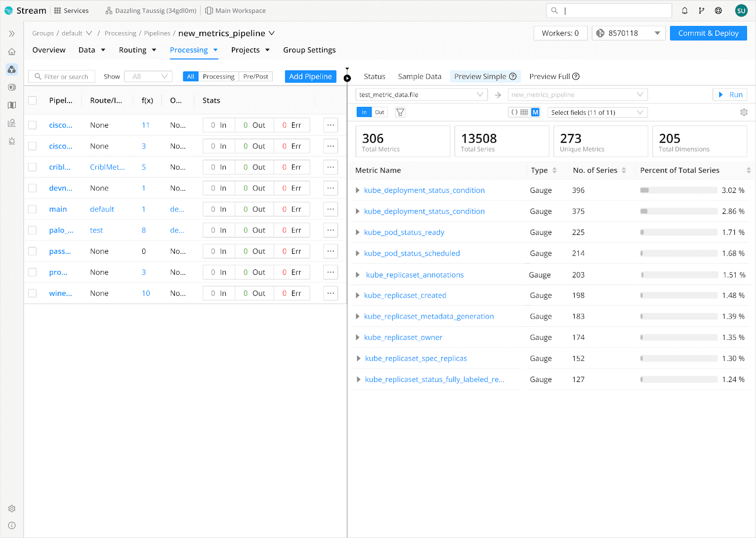
Task: Toggle the Out view button in preview
Action: (x=379, y=113)
